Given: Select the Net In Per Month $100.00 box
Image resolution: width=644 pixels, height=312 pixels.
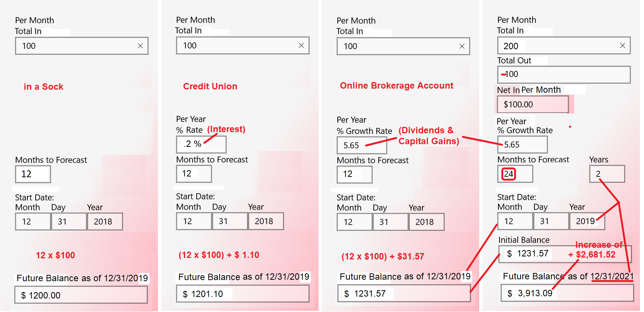Looking at the screenshot, I should pyautogui.click(x=533, y=104).
